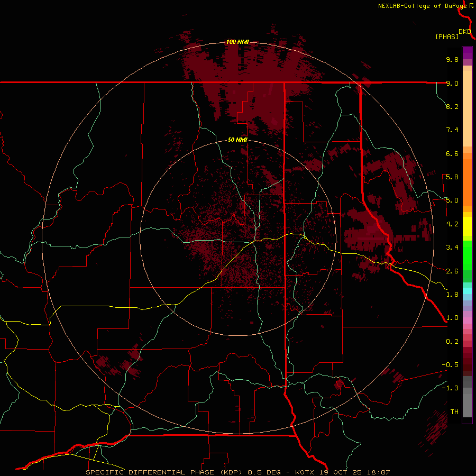
Task: Click the 7.4 legend value
Action: coord(452,130)
